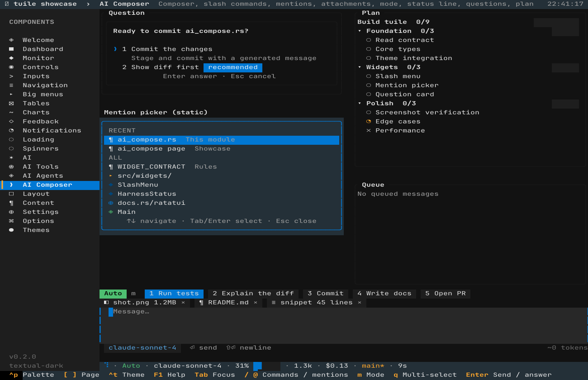The height and width of the screenshot is (380, 588).
Task: Collapse the Foundation plan group
Action: click(359, 31)
